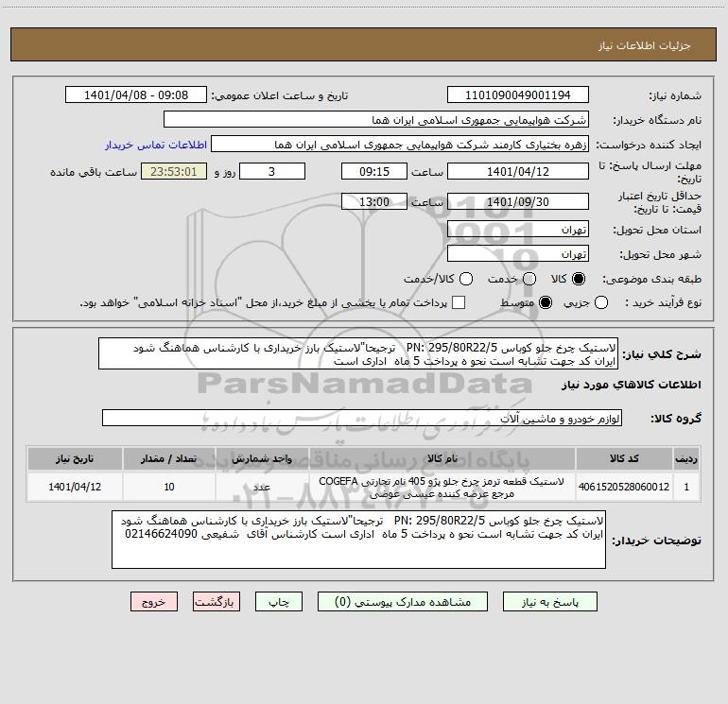Image resolution: width=728 pixels, height=704 pixels.
Task: Check the اسناد خزانه اسلامی payment checkbox
Action: 459,302
